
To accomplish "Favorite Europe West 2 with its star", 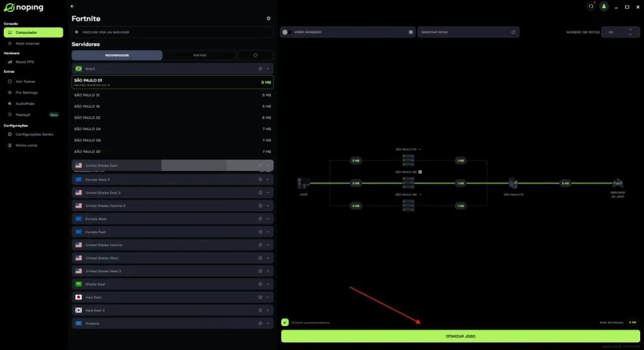I will pos(260,180).
